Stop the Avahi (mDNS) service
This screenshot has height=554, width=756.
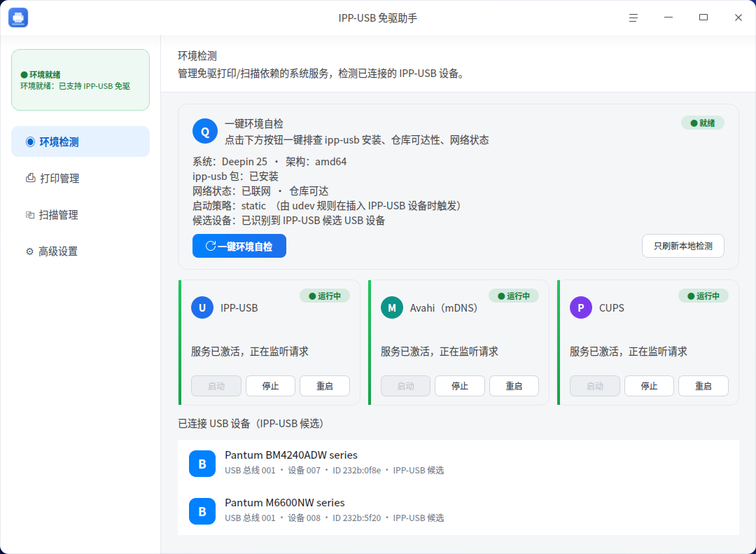coord(460,386)
